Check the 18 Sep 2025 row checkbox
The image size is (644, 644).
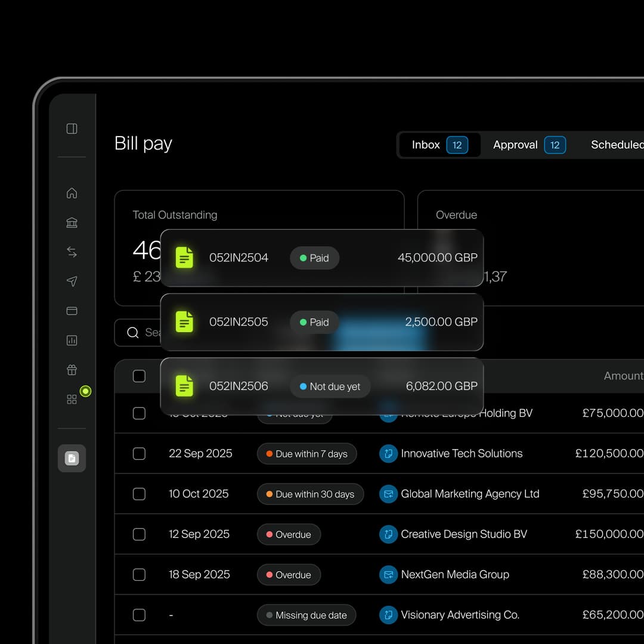(x=139, y=574)
